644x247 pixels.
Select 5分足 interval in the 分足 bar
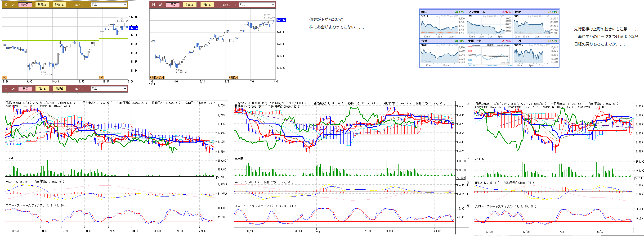tap(25, 5)
